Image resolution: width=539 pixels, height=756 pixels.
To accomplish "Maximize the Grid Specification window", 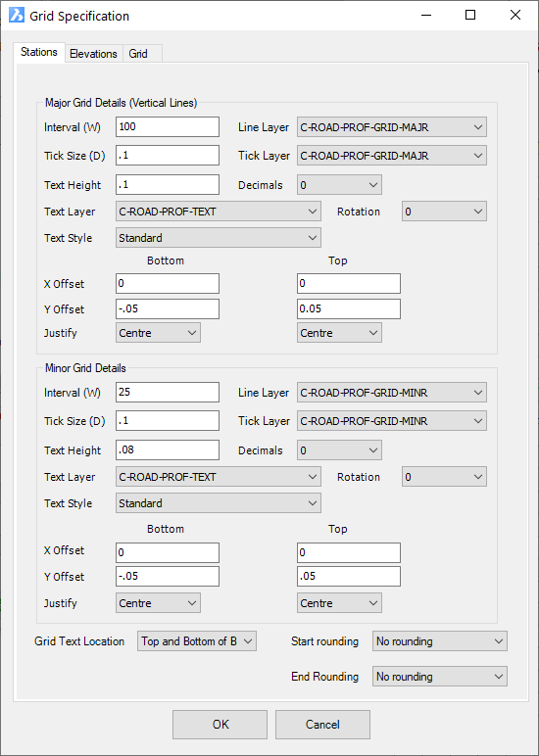I will [x=470, y=16].
